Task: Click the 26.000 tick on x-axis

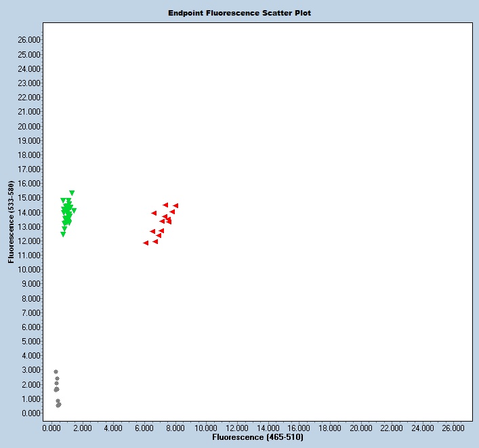Action: pos(453,428)
